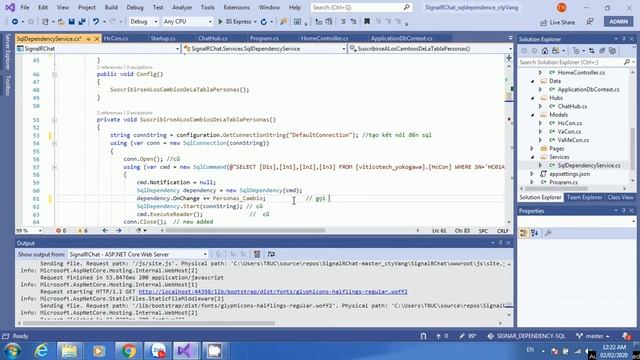Start debugging with IIS Express button
This screenshot has height=360, width=640.
pos(235,22)
